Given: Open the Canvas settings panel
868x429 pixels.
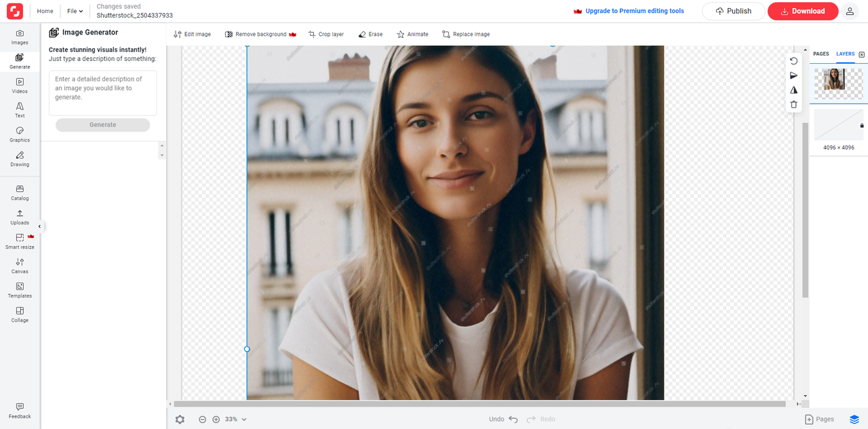Looking at the screenshot, I should pos(20,266).
